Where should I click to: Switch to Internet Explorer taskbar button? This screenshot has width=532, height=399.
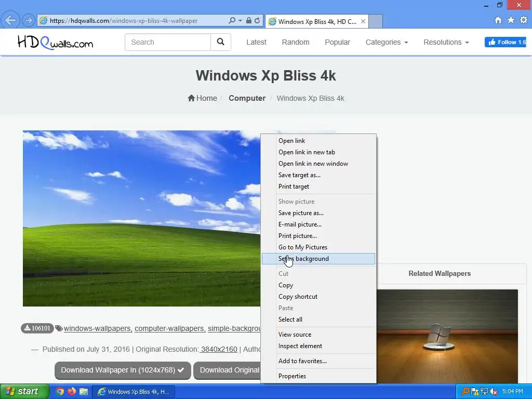click(134, 392)
